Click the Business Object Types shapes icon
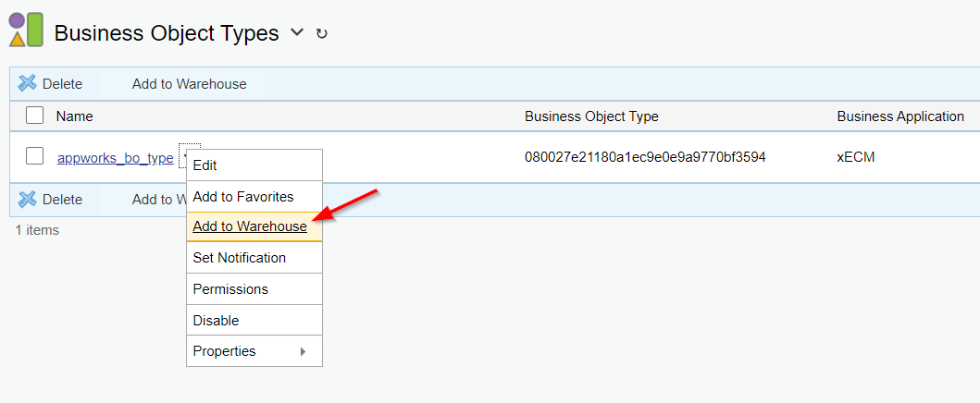The image size is (980, 403). (x=26, y=31)
